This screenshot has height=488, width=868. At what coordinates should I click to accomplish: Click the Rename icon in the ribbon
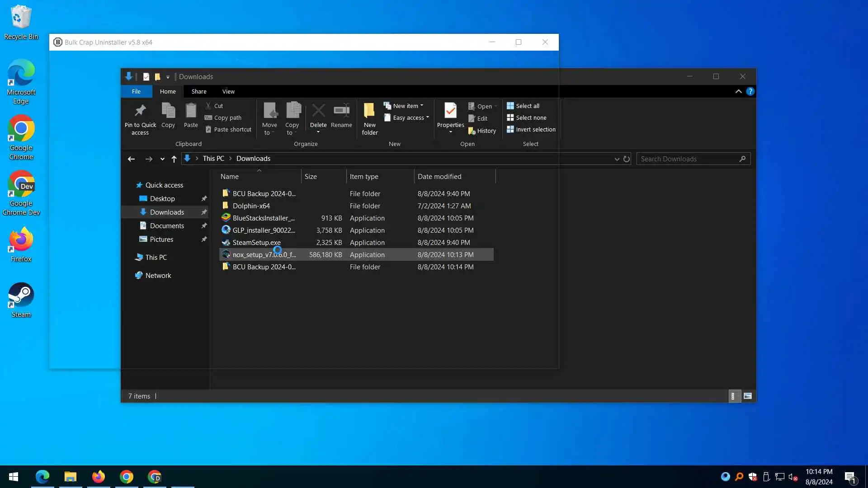click(341, 111)
